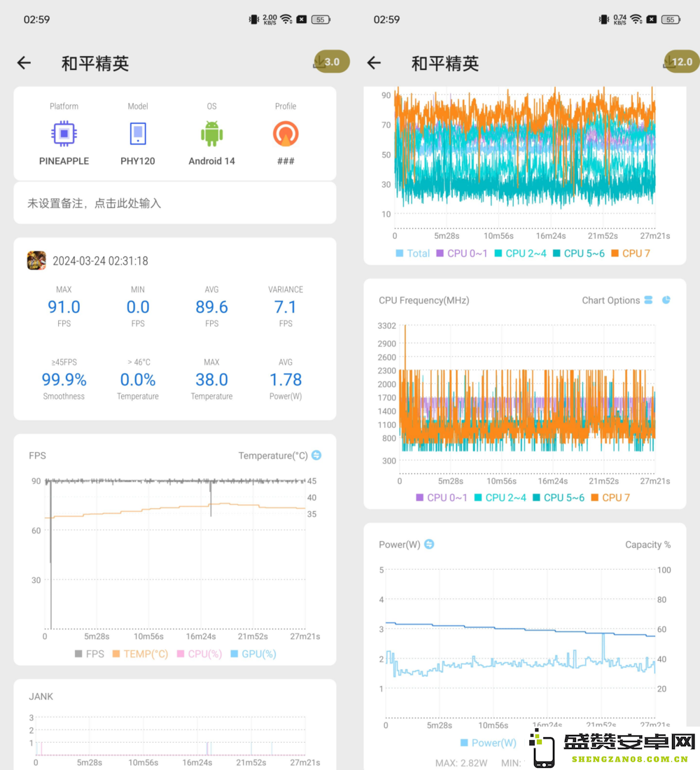This screenshot has height=770, width=700.
Task: Click the cyan CPU 2~4 swatch under CPU Frequency chart
Action: [478, 498]
